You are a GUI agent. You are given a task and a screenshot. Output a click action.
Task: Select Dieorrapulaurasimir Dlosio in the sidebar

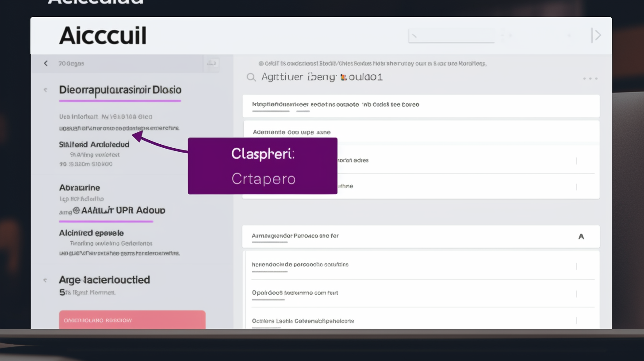(x=120, y=90)
